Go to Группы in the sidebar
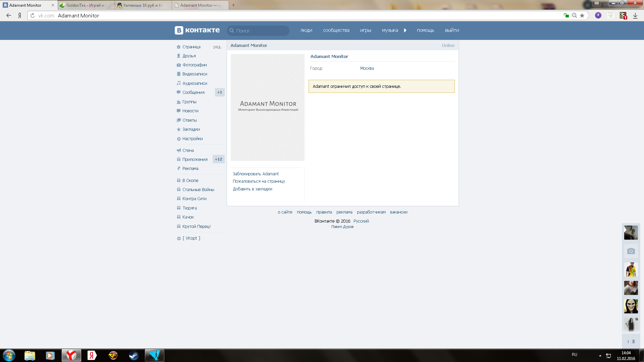This screenshot has width=644, height=362. pyautogui.click(x=189, y=102)
